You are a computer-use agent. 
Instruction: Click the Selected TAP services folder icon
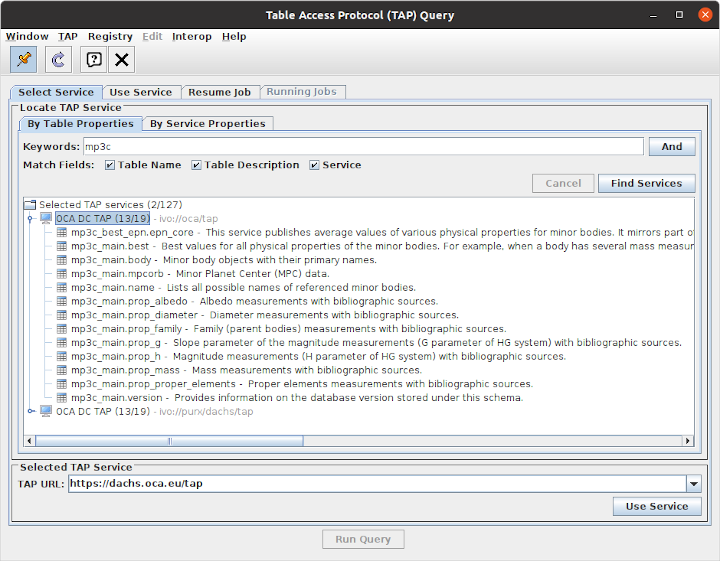[30, 204]
